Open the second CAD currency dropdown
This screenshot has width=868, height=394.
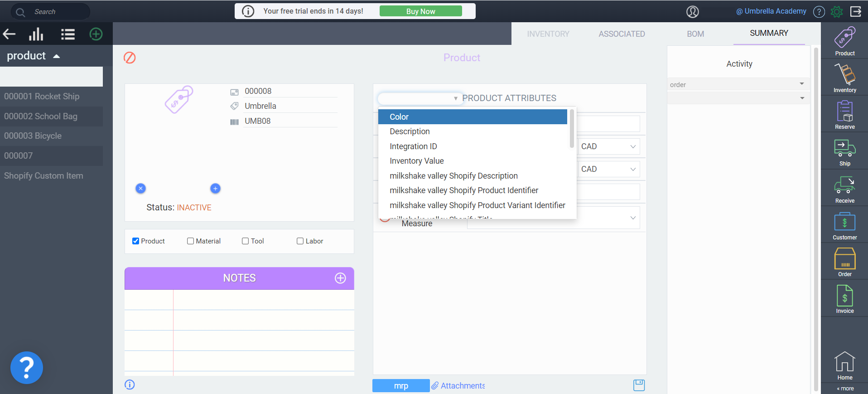pos(608,169)
